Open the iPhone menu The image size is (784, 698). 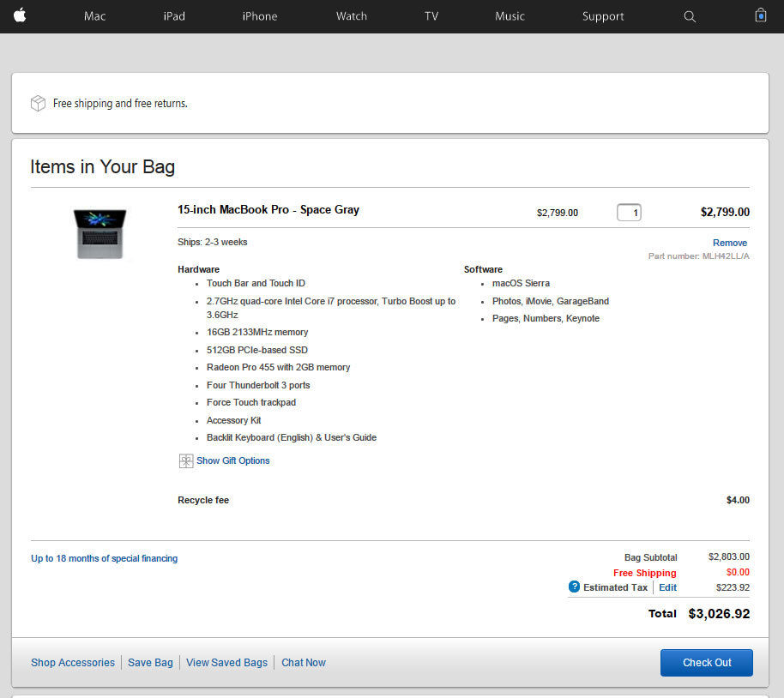260,16
